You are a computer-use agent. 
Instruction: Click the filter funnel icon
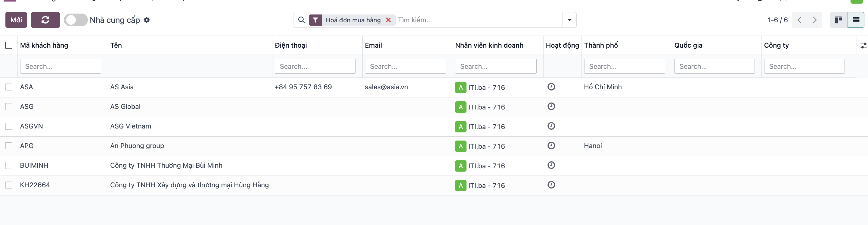[315, 20]
